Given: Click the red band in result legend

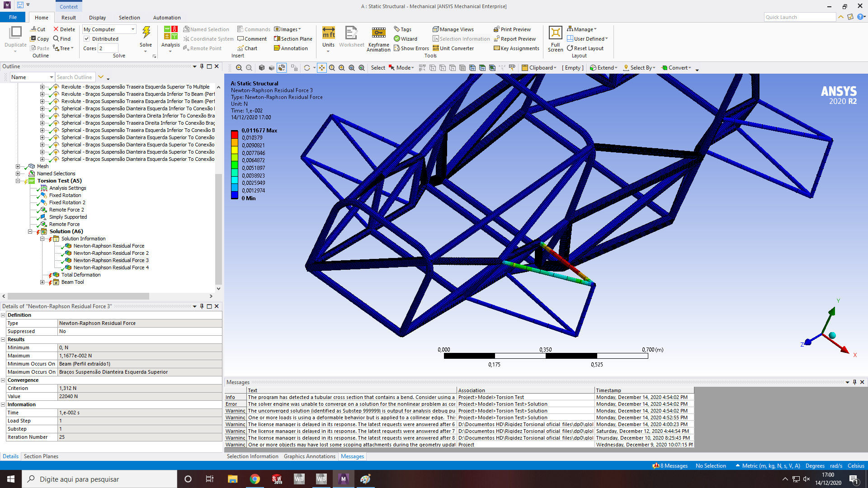Looking at the screenshot, I should pos(235,134).
